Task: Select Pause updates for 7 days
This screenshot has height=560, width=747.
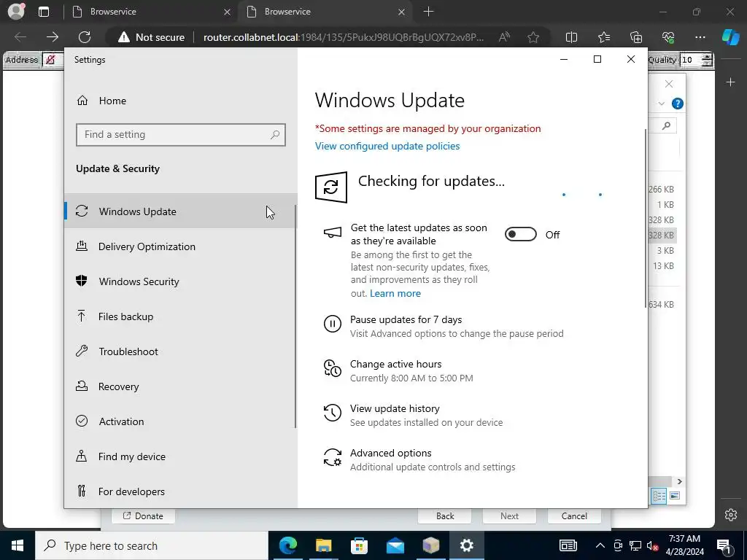Action: (x=406, y=319)
